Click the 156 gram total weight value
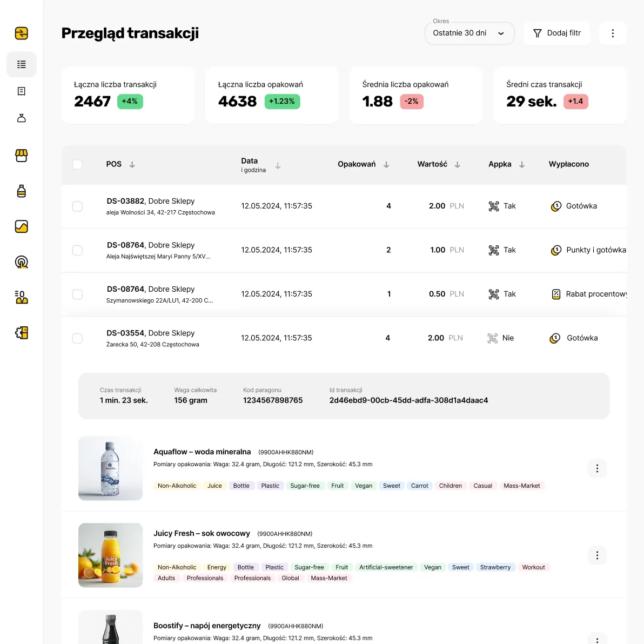The height and width of the screenshot is (644, 644). (x=191, y=400)
